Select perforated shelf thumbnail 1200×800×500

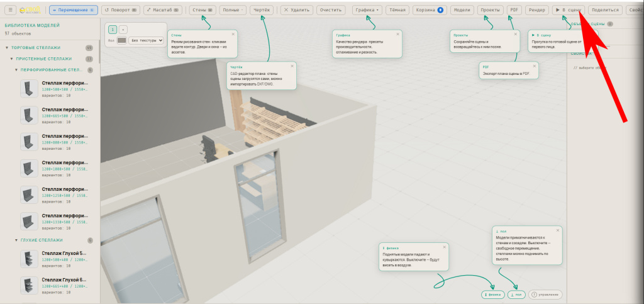(29, 142)
